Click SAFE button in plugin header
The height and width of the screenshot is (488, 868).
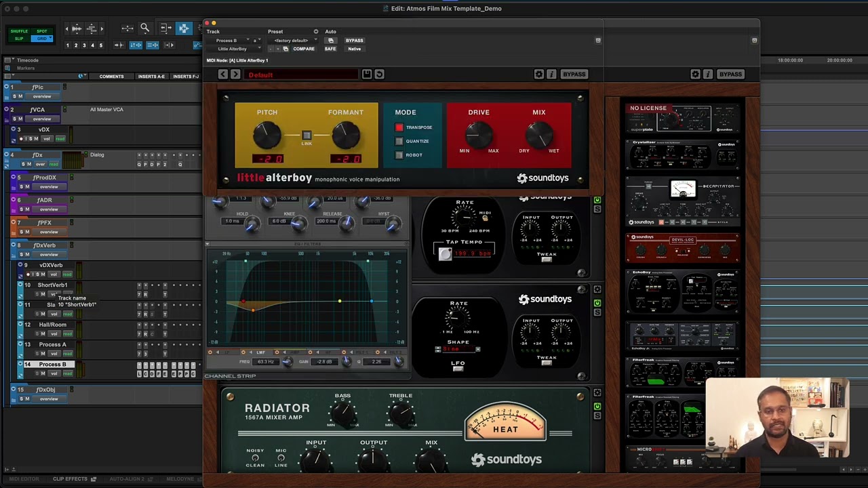click(330, 49)
